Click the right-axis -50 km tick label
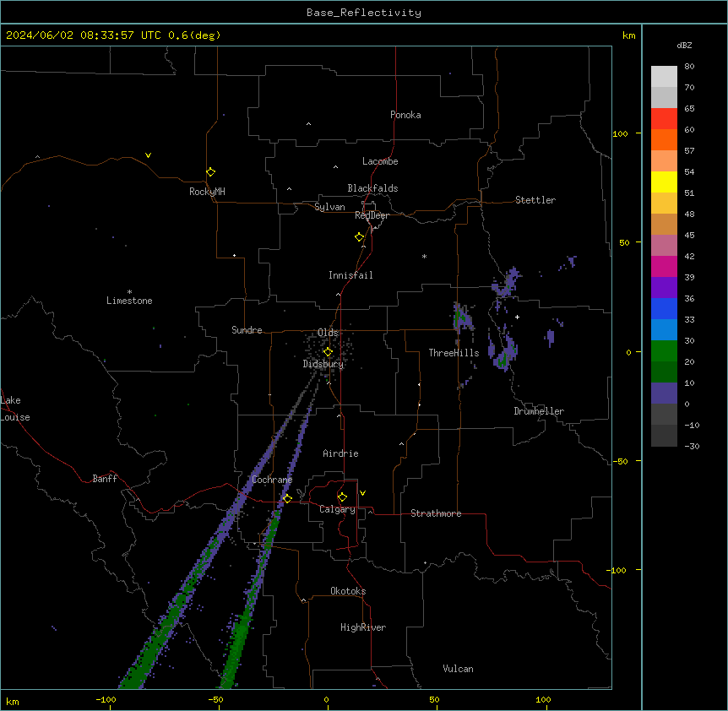 (x=620, y=461)
